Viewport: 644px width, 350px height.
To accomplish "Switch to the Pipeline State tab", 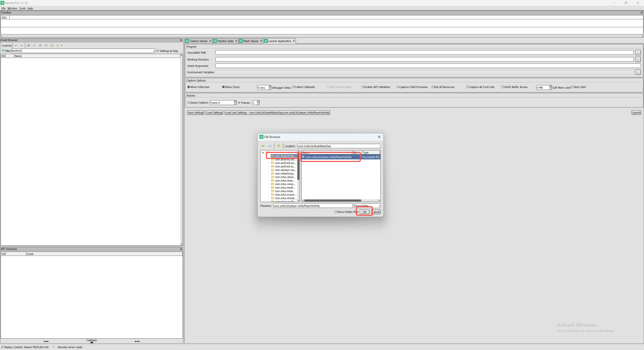I will (x=225, y=41).
